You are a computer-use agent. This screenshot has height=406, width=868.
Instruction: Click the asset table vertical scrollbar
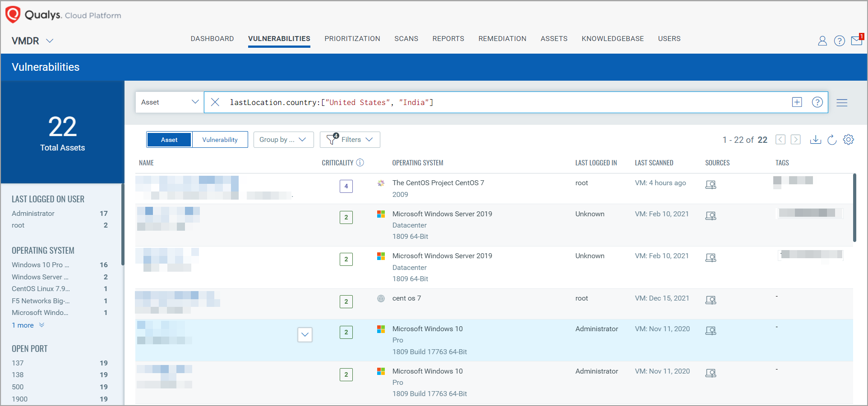click(854, 208)
